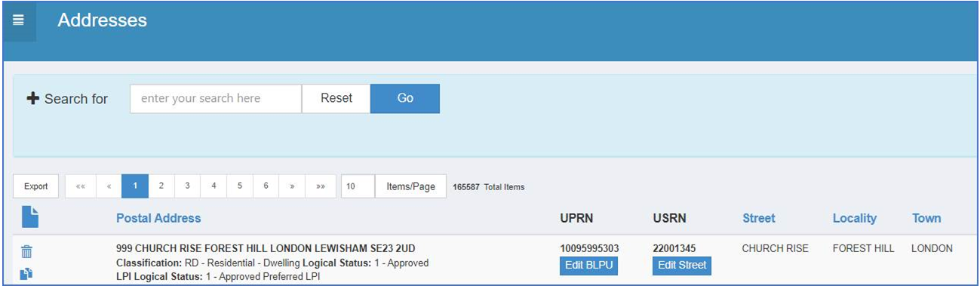
Task: Delete the 999 Church Rise address via trash icon
Action: (26, 252)
